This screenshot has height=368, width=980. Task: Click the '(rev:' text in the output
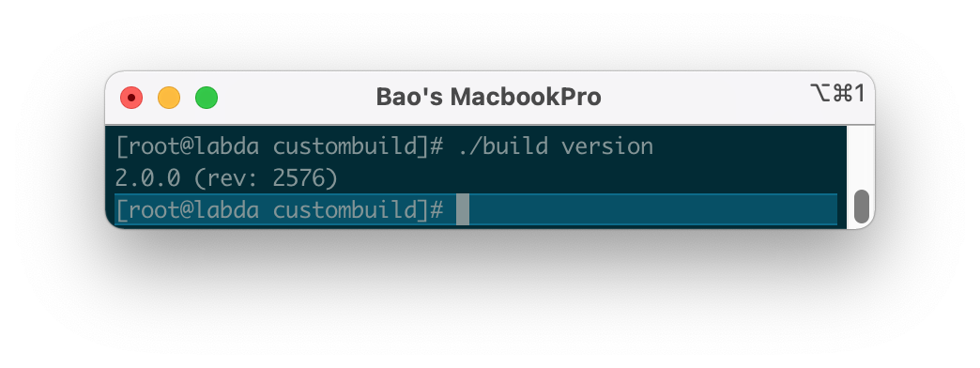[x=226, y=178]
